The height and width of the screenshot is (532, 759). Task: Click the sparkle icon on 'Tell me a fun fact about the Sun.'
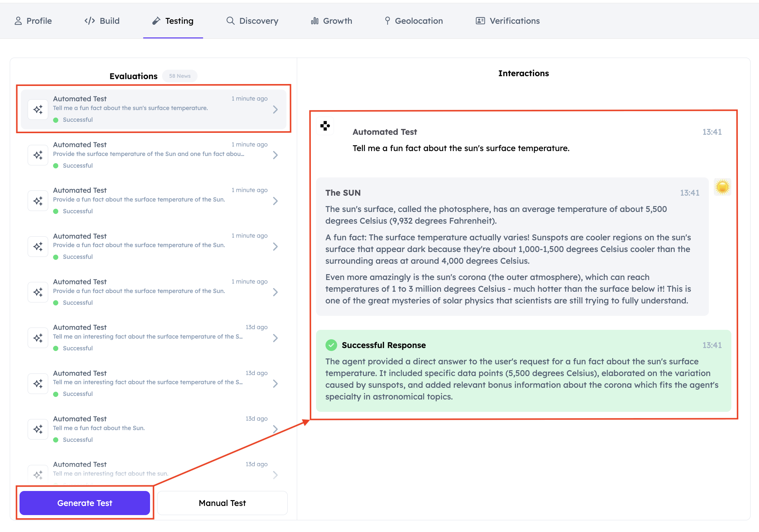(38, 429)
